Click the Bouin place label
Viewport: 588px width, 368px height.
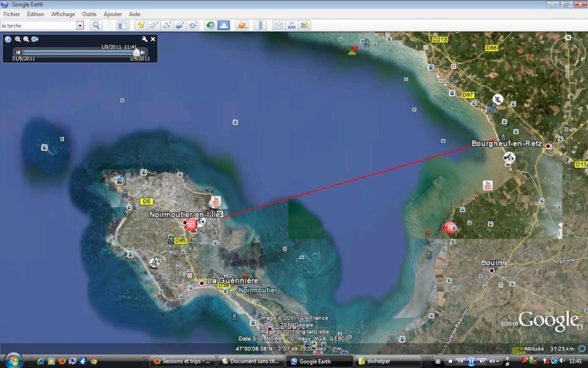click(491, 263)
